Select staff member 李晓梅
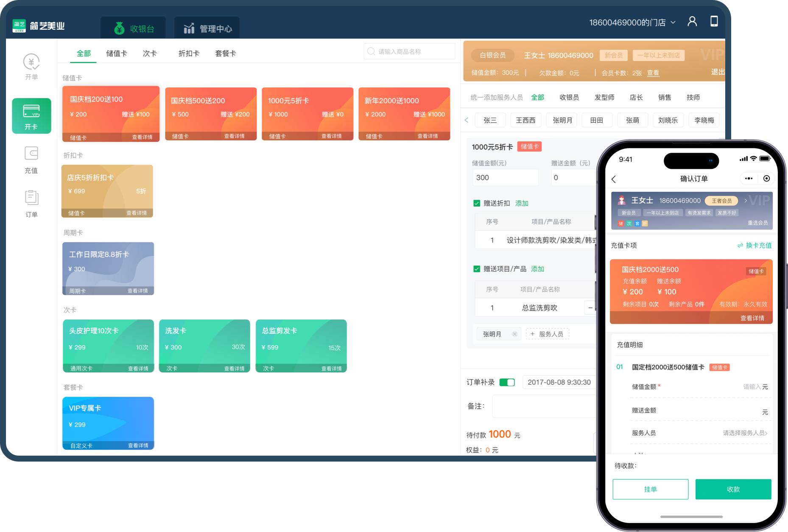The image size is (788, 532). click(x=704, y=120)
